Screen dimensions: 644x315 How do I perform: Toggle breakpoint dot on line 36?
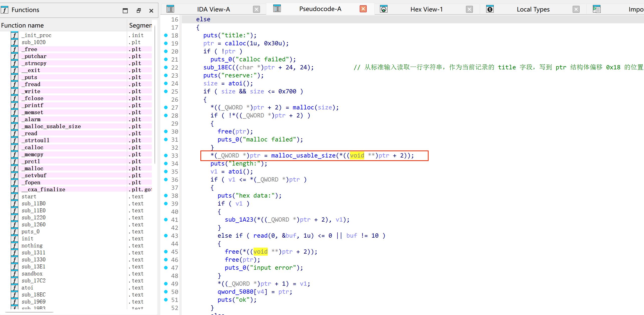(x=166, y=180)
